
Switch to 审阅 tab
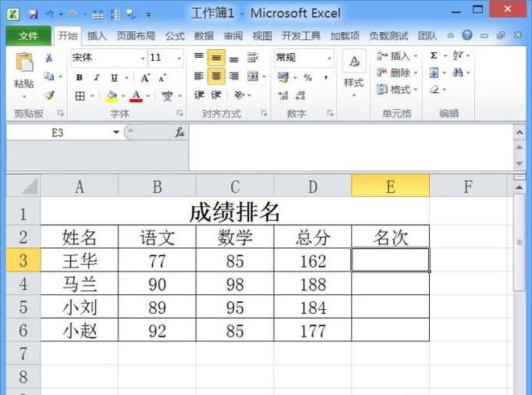[233, 36]
